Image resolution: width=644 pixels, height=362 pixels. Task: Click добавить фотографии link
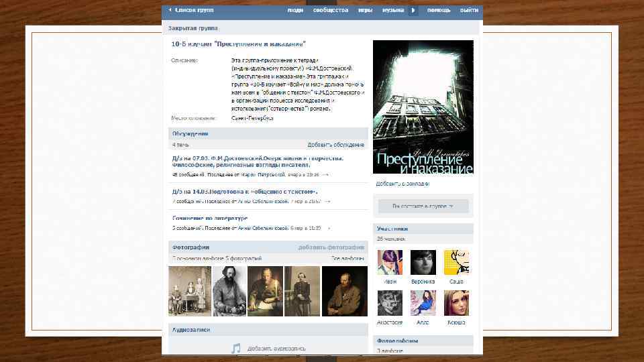(x=331, y=247)
